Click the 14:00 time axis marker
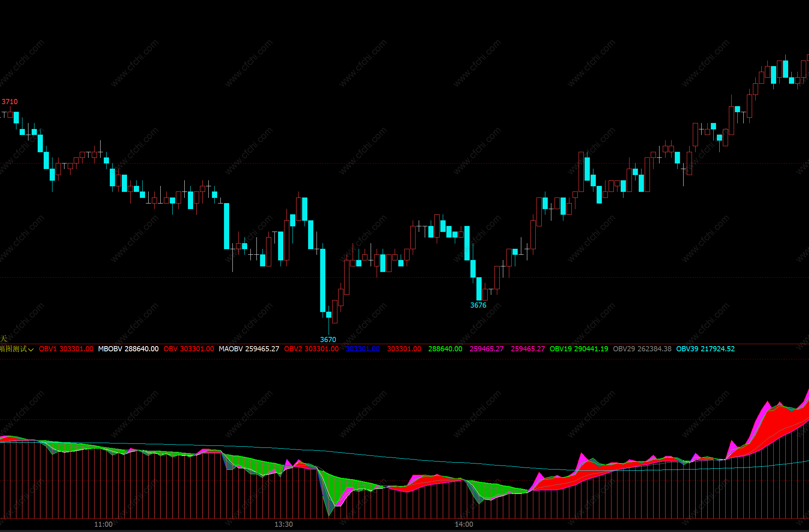Viewport: 809px width, 532px height. 464,524
